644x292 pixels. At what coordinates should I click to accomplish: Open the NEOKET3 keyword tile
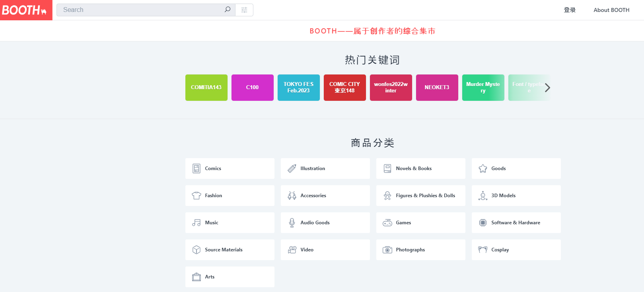coord(437,88)
